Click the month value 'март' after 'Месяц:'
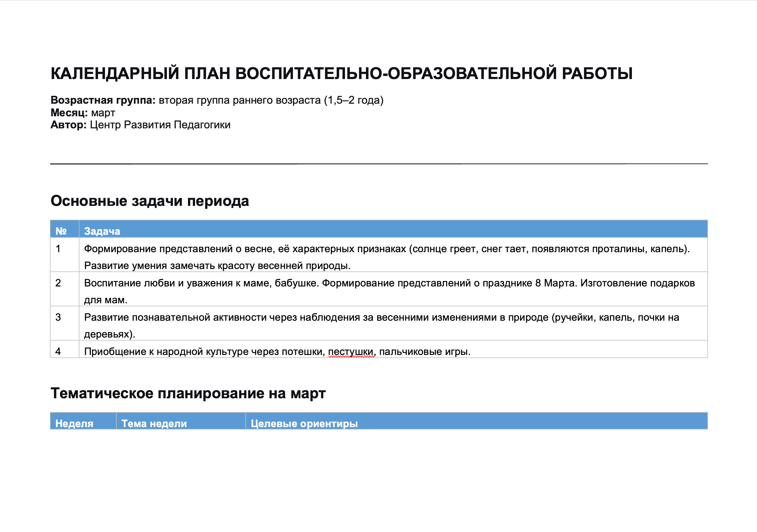The image size is (757, 532). tap(103, 113)
